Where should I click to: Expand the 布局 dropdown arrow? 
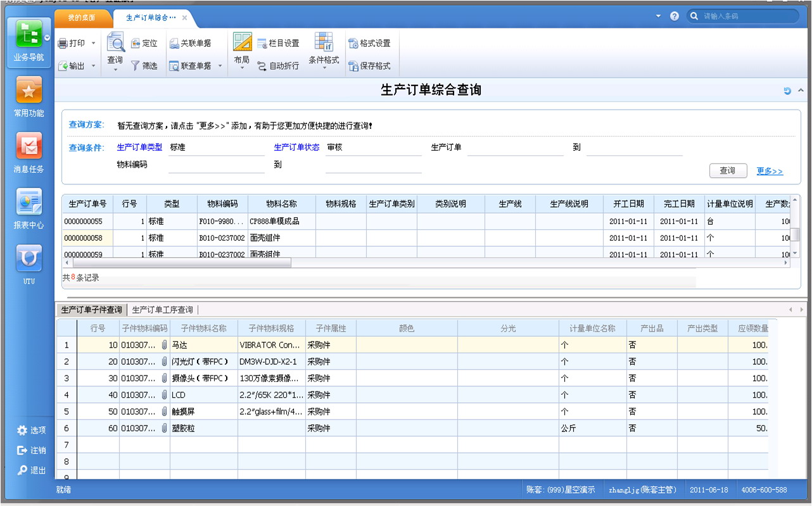tap(242, 68)
